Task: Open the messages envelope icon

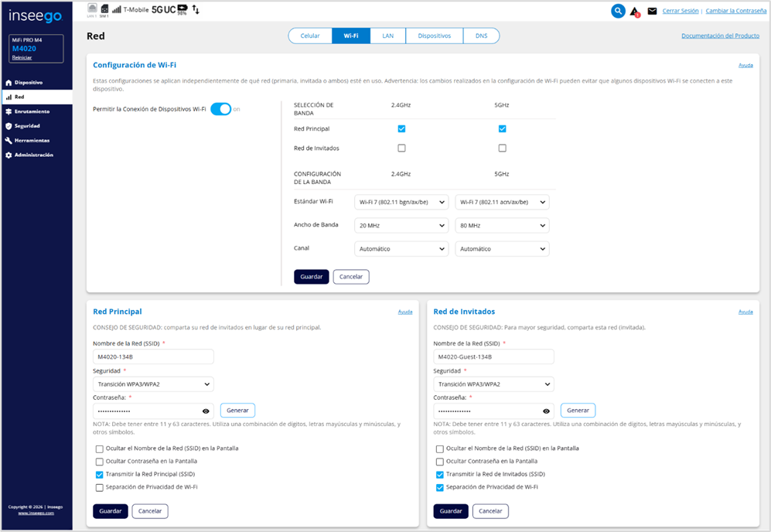Action: (652, 12)
